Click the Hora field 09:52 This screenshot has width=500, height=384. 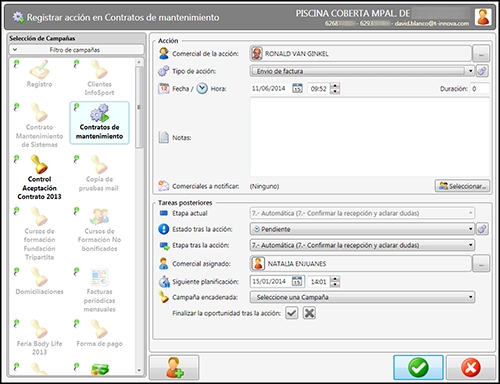(319, 89)
